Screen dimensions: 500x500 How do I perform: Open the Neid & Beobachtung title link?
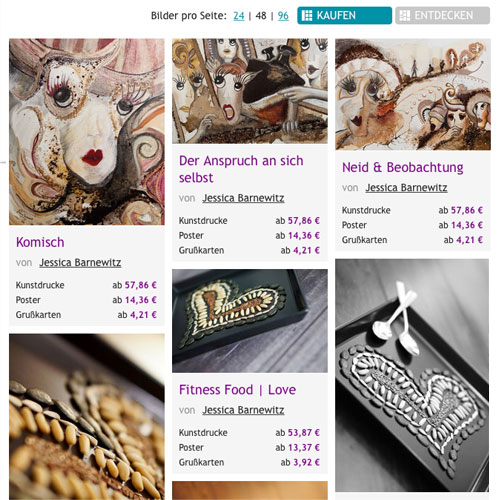[403, 167]
